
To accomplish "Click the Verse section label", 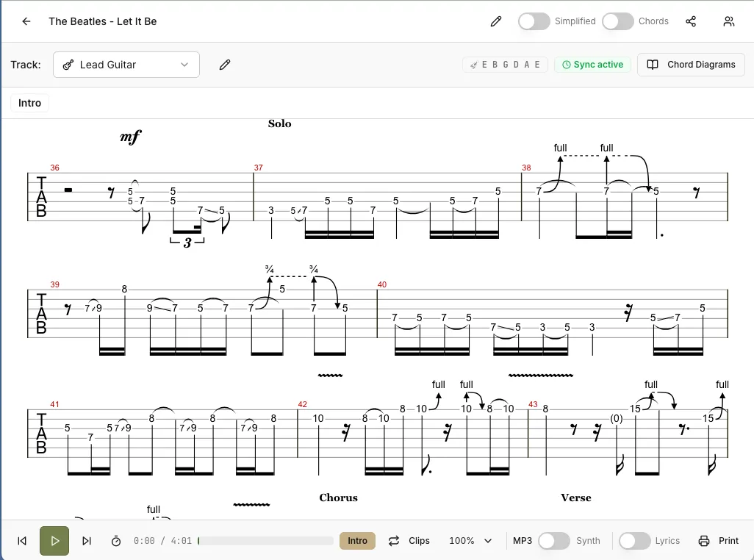I will click(576, 498).
